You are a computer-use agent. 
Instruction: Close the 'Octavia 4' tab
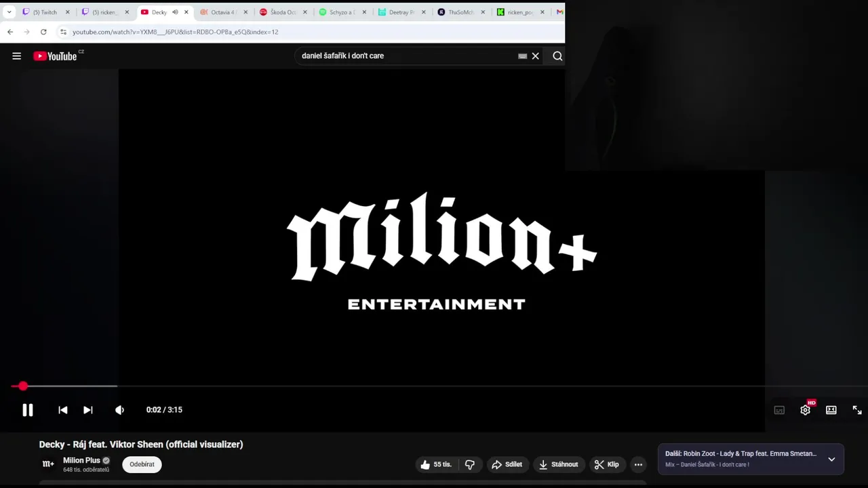click(245, 12)
